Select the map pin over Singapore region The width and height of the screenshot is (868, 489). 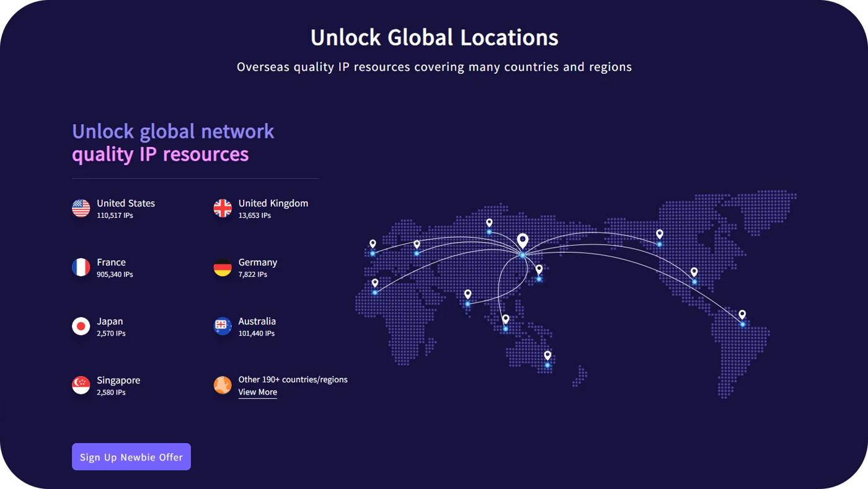[505, 319]
